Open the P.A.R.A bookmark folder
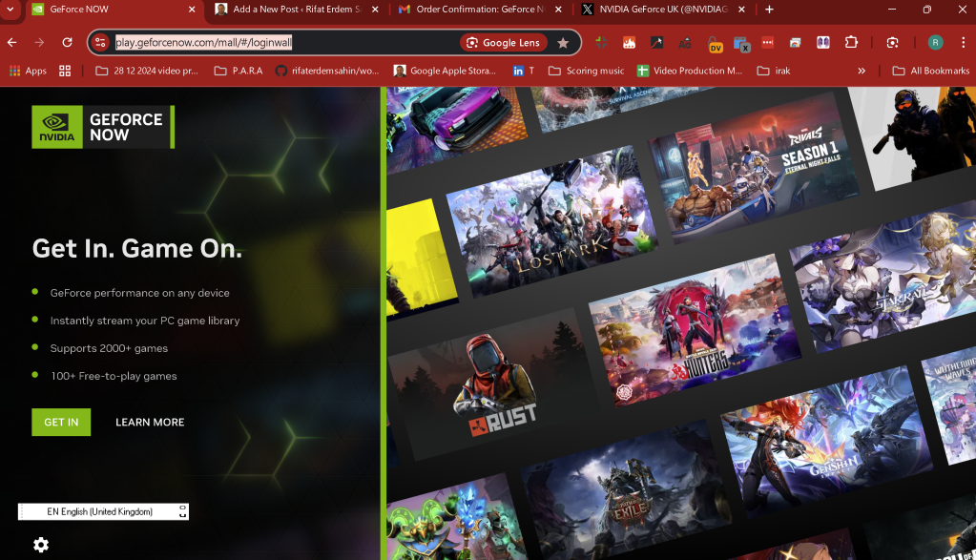The image size is (976, 560). click(x=239, y=71)
